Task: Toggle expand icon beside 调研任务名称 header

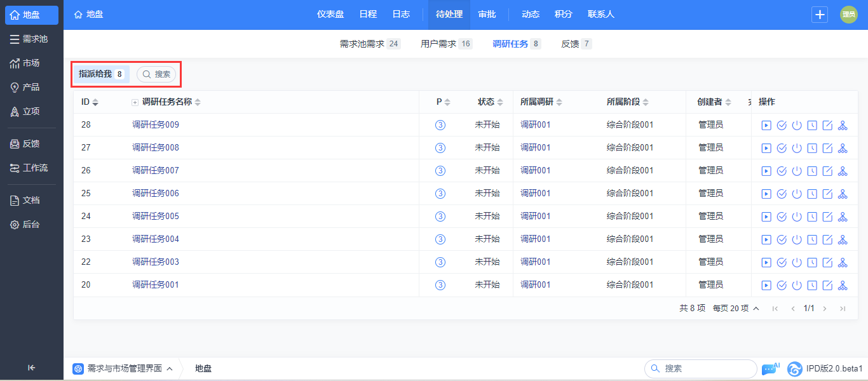Action: tap(135, 102)
